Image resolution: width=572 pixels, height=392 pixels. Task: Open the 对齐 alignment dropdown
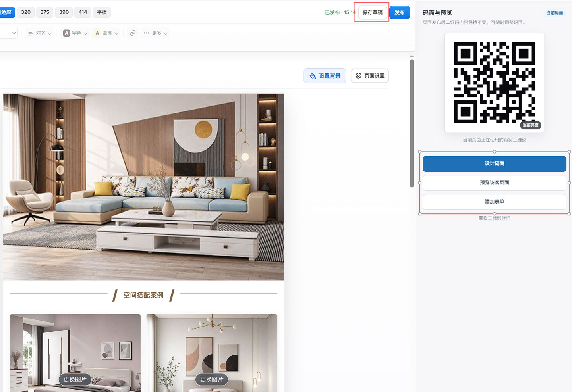click(x=40, y=33)
